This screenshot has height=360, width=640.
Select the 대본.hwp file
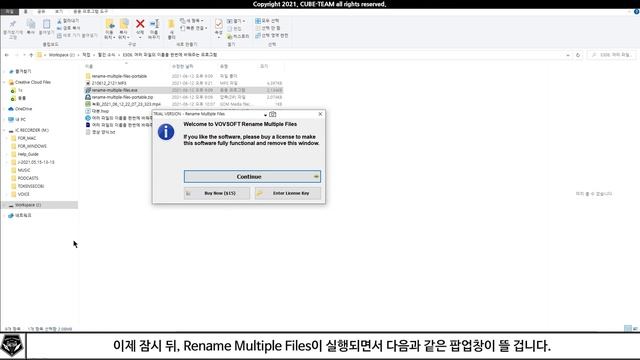click(97, 111)
